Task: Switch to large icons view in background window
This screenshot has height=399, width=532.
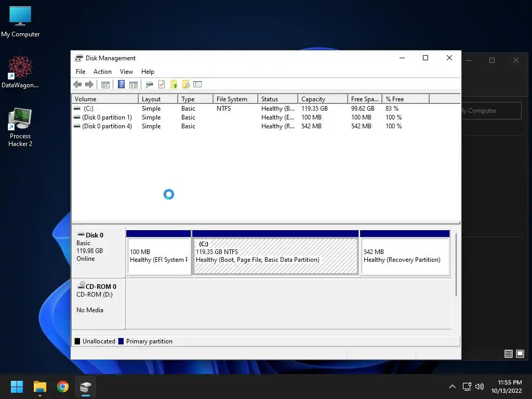Action: click(520, 354)
